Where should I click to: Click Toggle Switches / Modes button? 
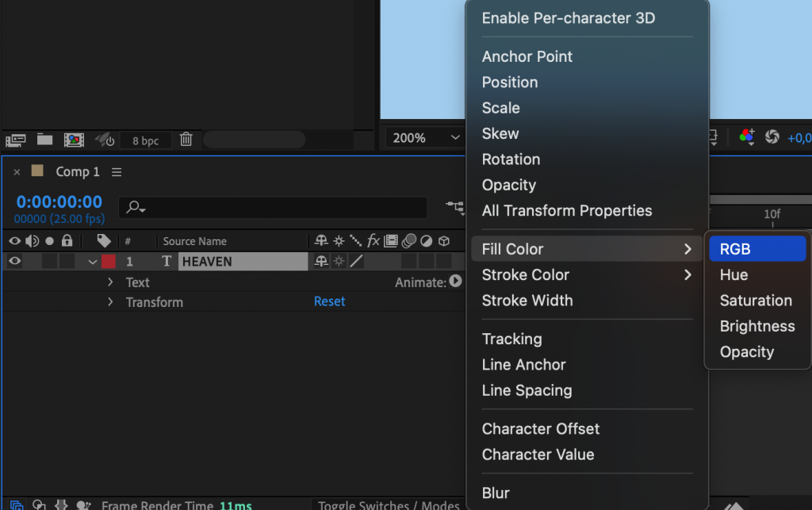389,504
